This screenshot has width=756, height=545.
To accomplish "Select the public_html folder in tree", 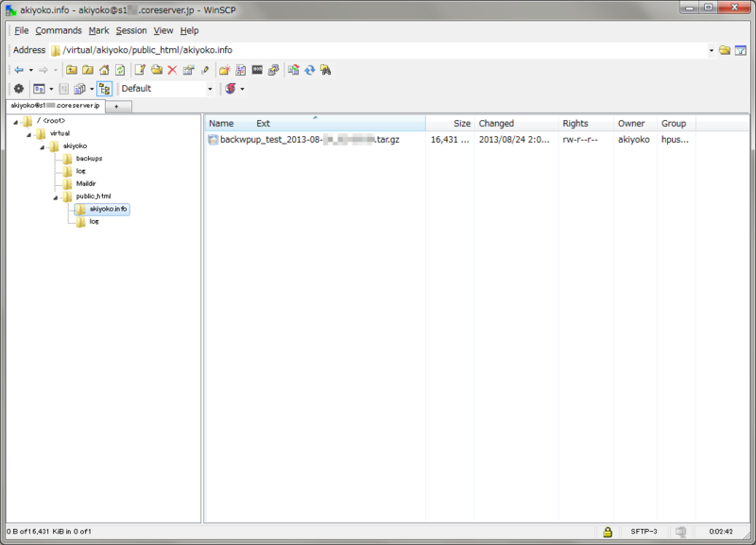I will pos(94,196).
